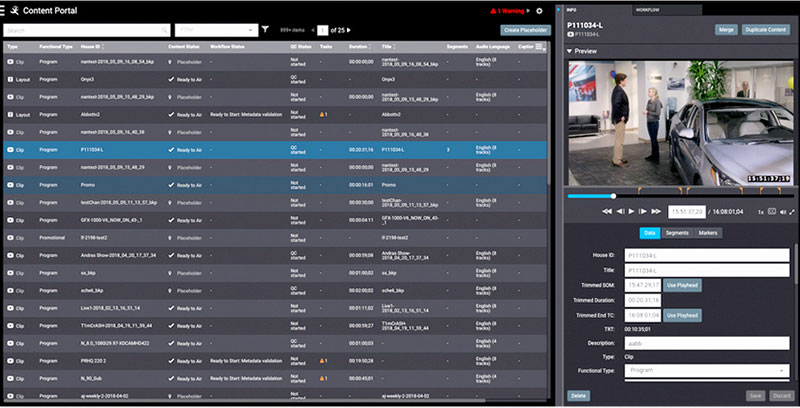Image resolution: width=800 pixels, height=408 pixels.
Task: Open settings via the gear icon
Action: pyautogui.click(x=540, y=11)
